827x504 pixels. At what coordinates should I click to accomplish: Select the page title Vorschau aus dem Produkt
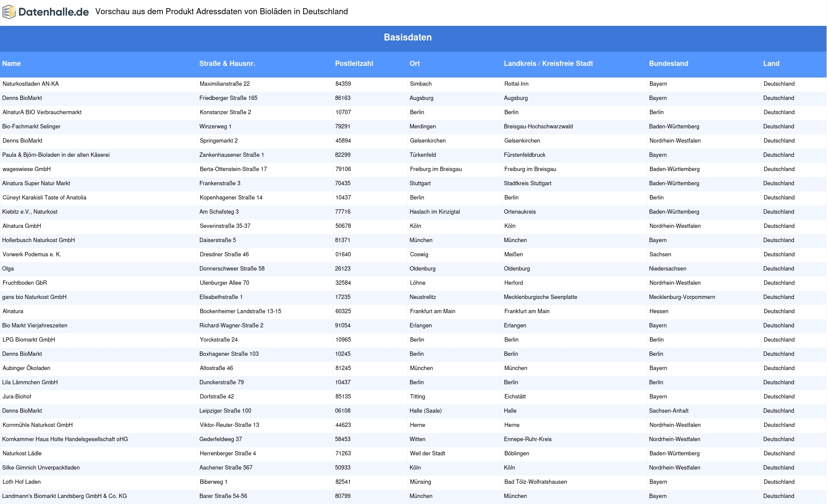(221, 12)
